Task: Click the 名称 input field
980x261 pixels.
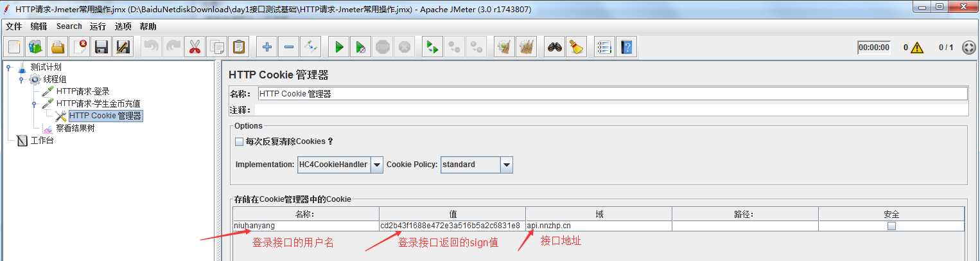Action: 612,93
